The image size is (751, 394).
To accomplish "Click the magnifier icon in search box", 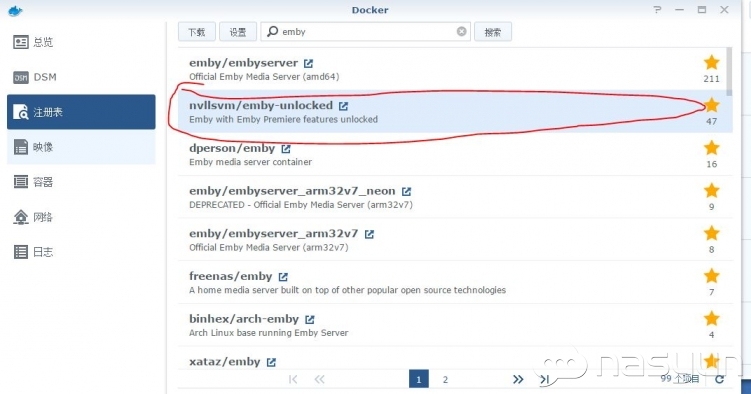I will (x=273, y=32).
